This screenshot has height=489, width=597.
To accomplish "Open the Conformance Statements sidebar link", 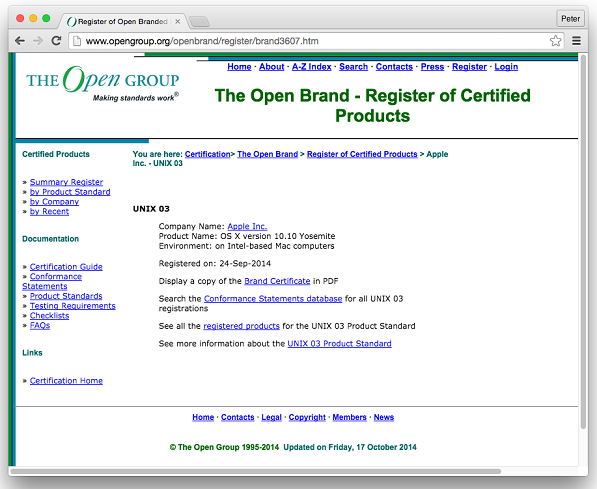I will point(56,276).
